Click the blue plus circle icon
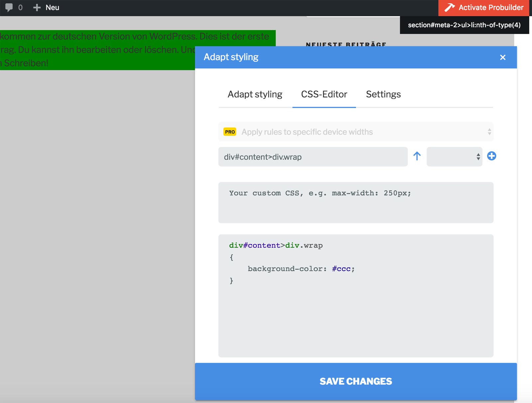Screen dimensions: 532x403 pos(491,156)
